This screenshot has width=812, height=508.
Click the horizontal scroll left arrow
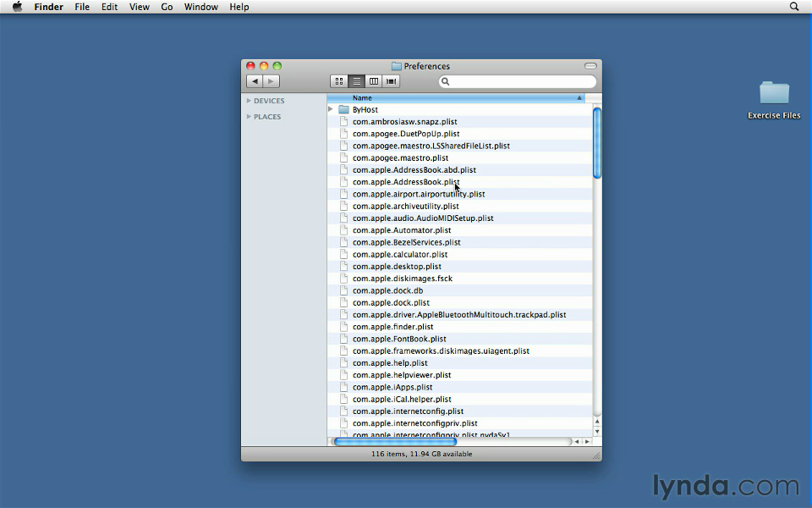(577, 442)
